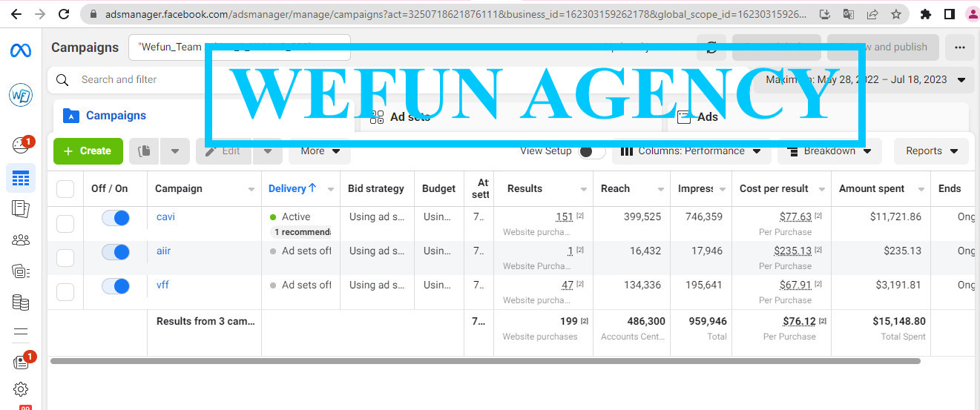
Task: Click the share page icon
Action: (x=872, y=13)
